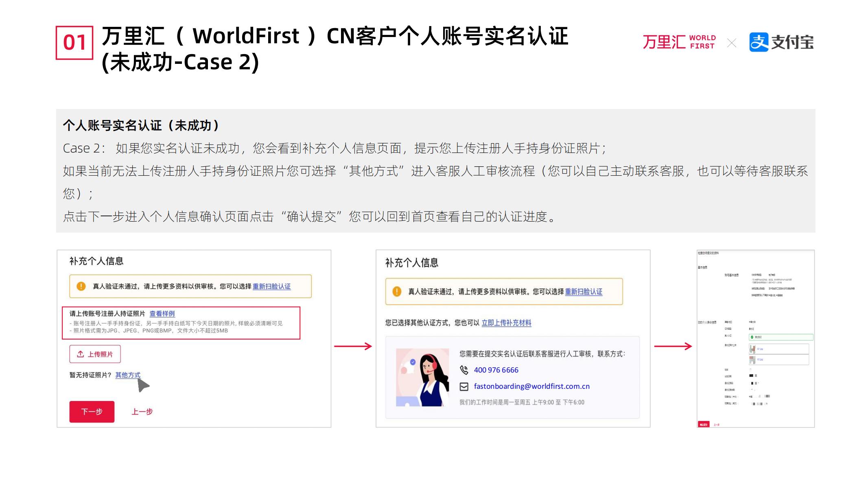Viewport: 868px width, 488px height.
Task: Click the red 下一步 button
Action: click(x=92, y=412)
